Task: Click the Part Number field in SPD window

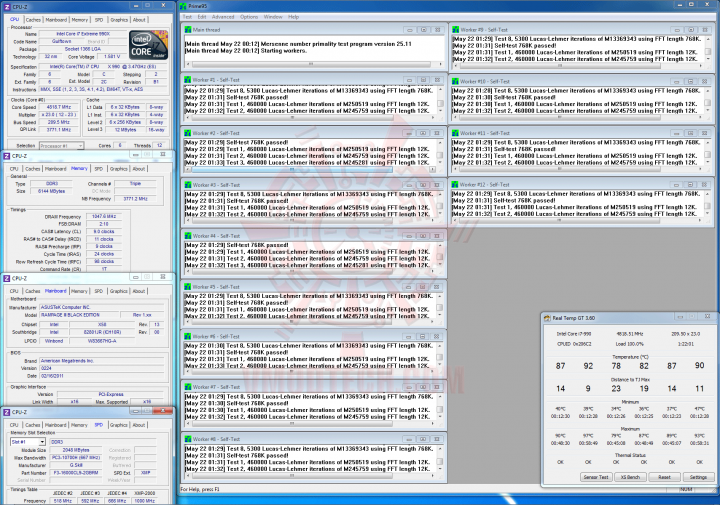Action: click(76, 472)
